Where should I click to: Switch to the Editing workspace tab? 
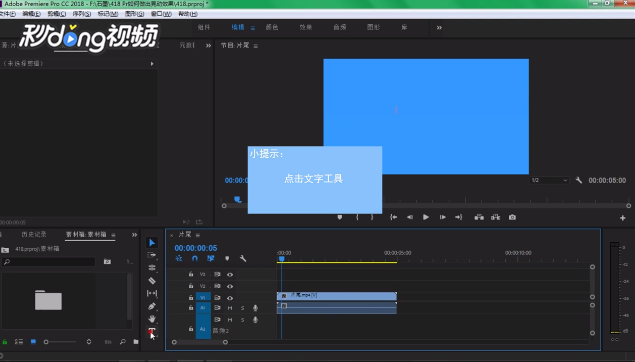coord(238,27)
